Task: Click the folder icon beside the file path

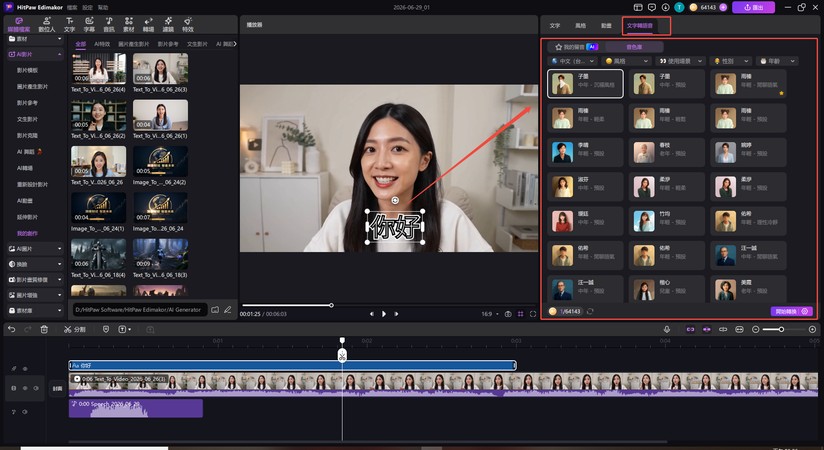Action: pos(215,310)
